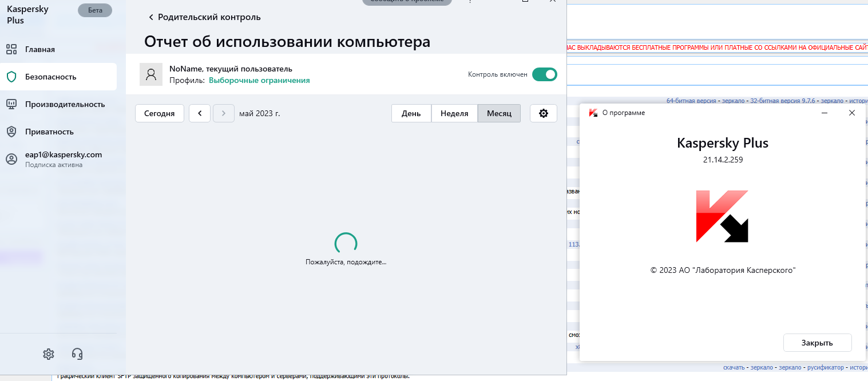This screenshot has width=868, height=381.
Task: Click the скачать link on webpage
Action: (734, 367)
